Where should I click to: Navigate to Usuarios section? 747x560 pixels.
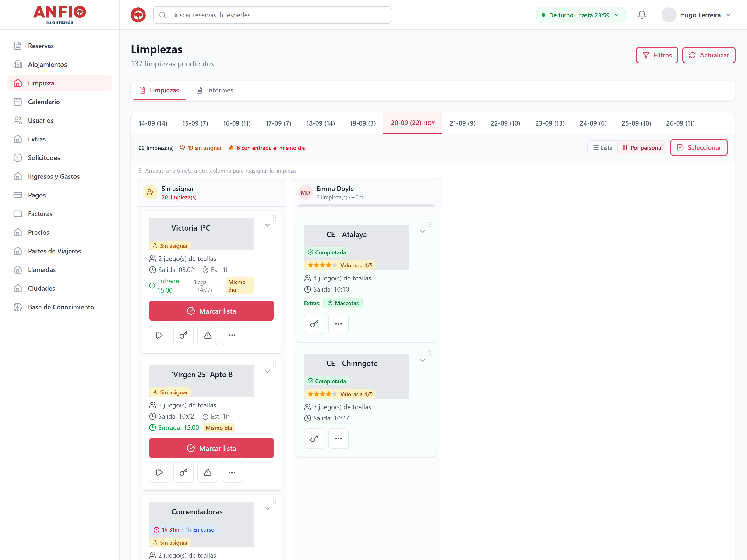(x=60, y=120)
